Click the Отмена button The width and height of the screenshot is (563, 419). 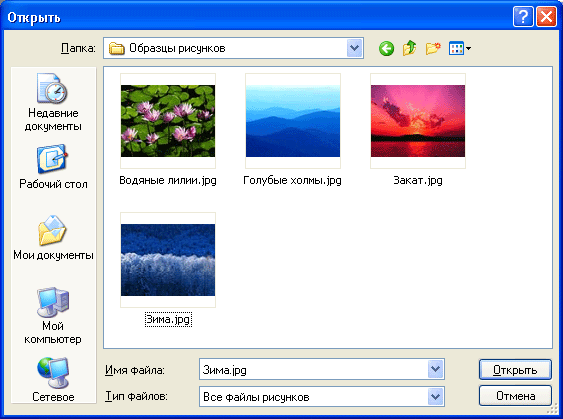[x=515, y=396]
